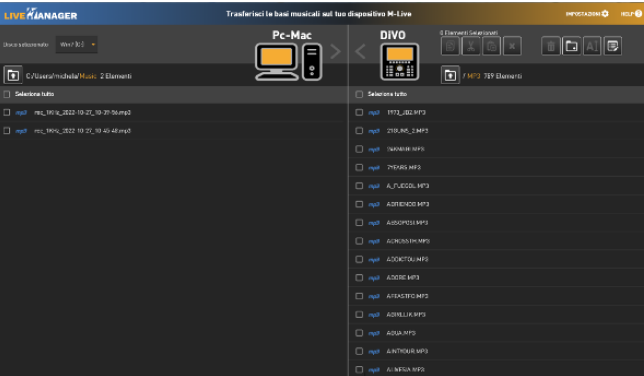Click the Pc-Mac heading
The height and width of the screenshot is (376, 644).
292,35
